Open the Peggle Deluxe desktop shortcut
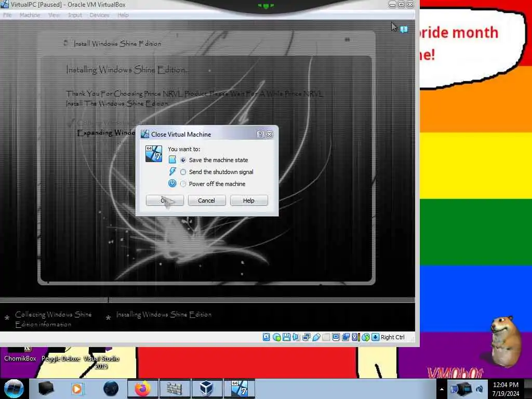 click(x=61, y=355)
